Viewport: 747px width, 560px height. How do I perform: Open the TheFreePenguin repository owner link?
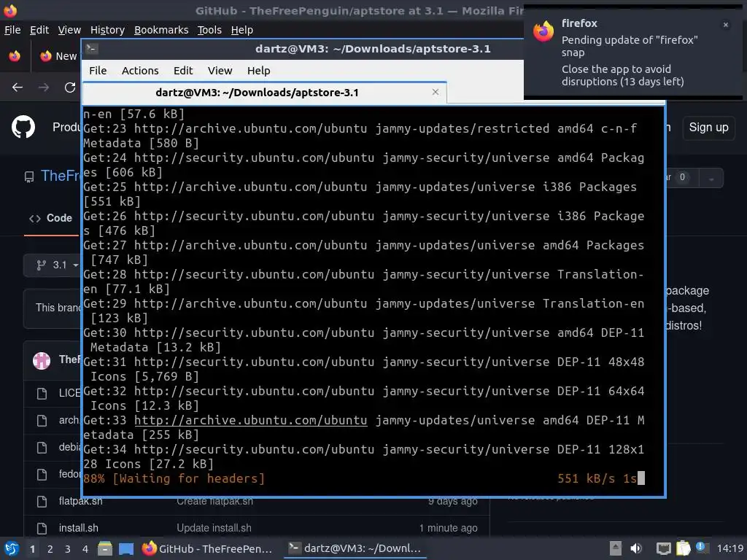pyautogui.click(x=61, y=176)
